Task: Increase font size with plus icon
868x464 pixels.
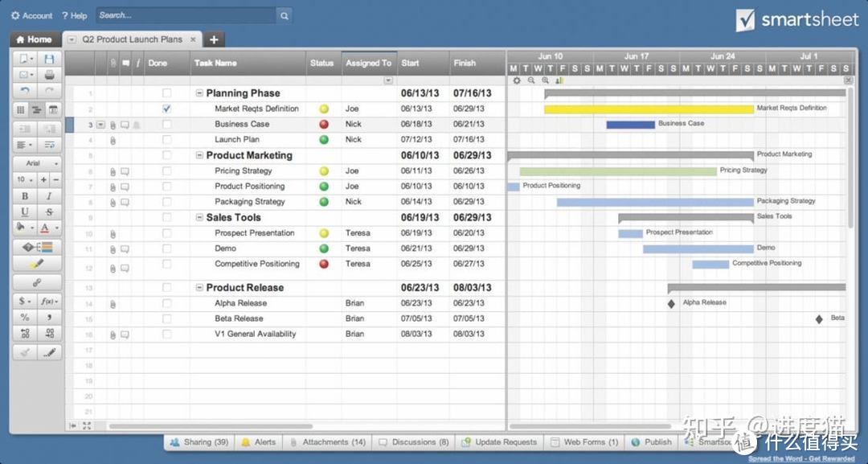Action: tap(43, 179)
